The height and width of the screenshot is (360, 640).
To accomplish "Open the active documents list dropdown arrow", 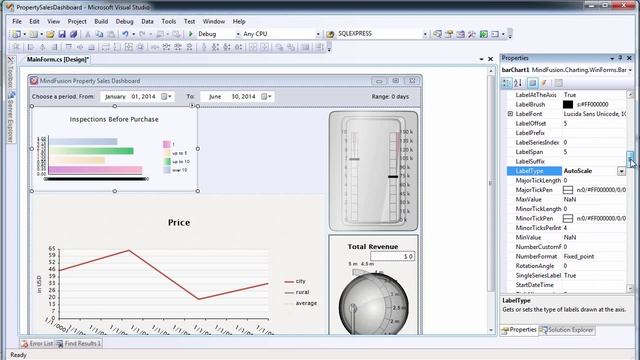I will coord(482,60).
